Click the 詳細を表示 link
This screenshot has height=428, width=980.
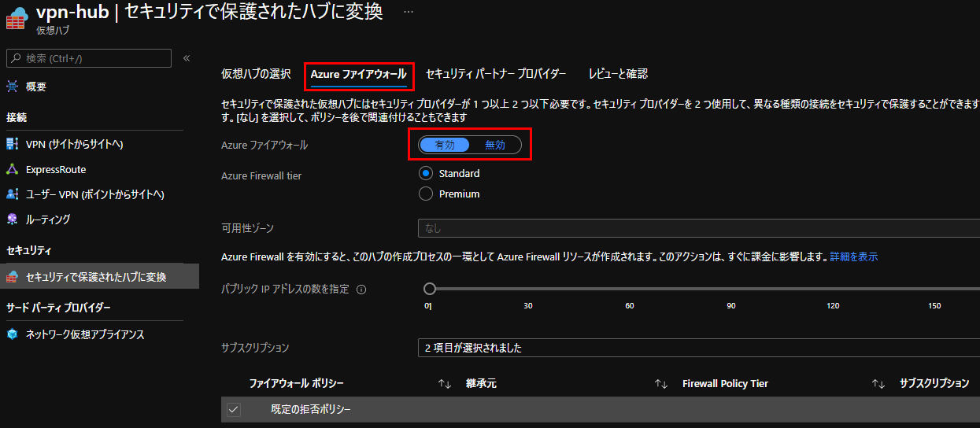[x=854, y=256]
